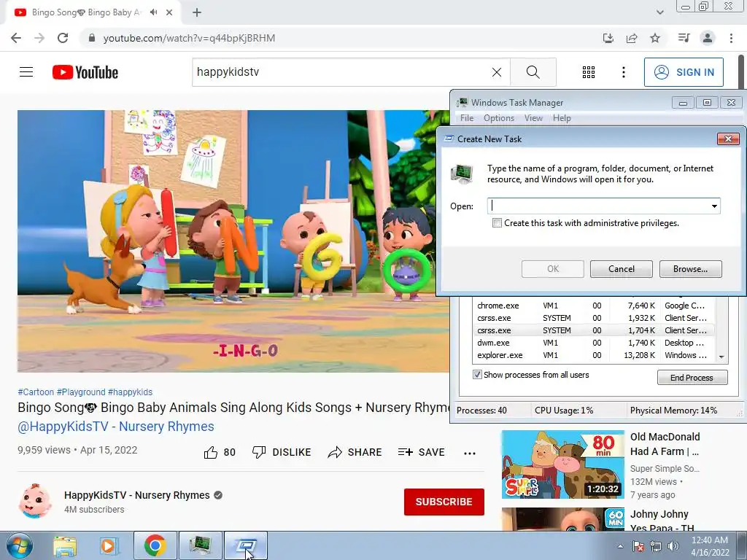Open Johny Johny Yes Papa thumbnail
This screenshot has height=560, width=747.
(562, 519)
